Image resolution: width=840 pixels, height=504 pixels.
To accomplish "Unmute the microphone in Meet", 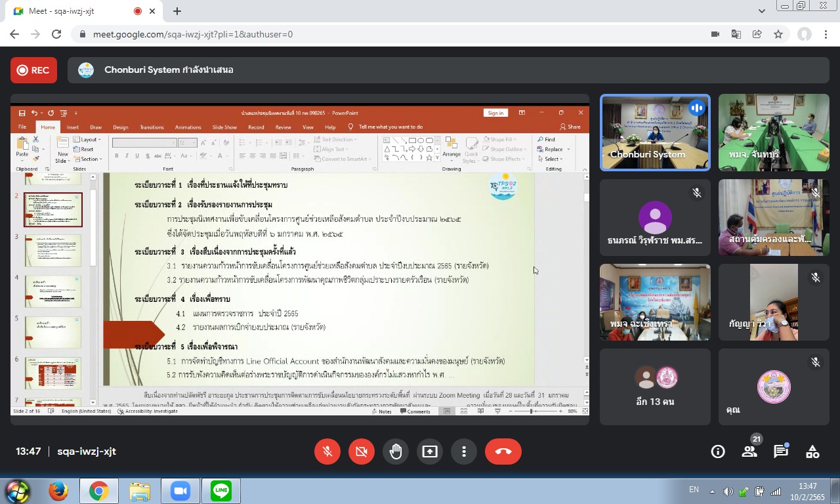I will coord(327,451).
